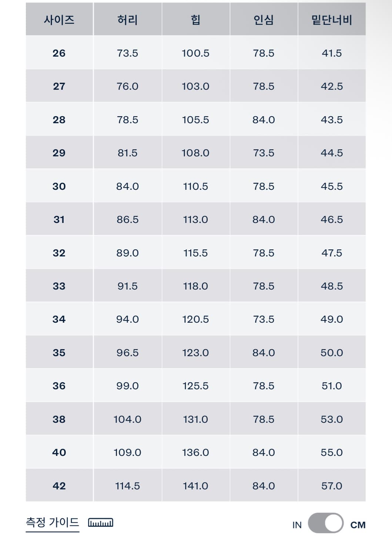The width and height of the screenshot is (392, 555).
Task: Select the size 34 row label
Action: coord(59,319)
